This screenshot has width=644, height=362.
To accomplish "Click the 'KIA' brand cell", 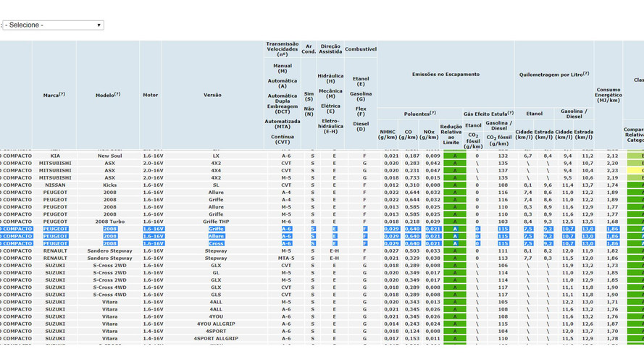I will point(55,156).
